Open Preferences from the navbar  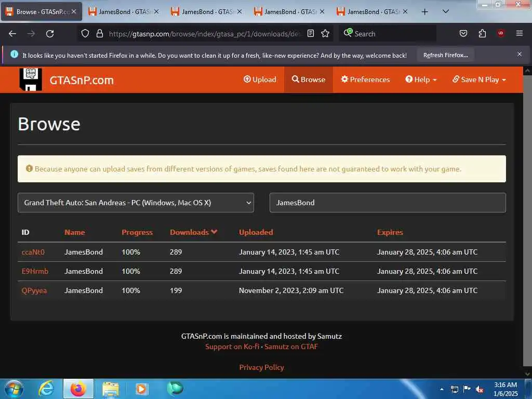365,79
